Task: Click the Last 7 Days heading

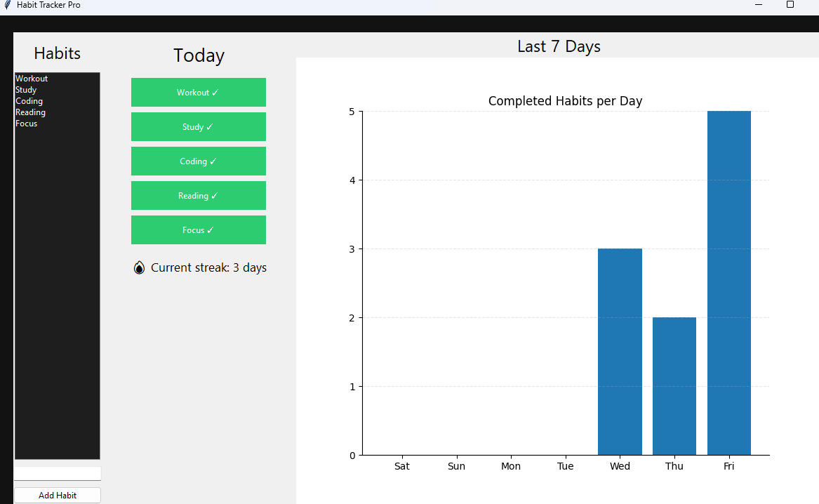Action: click(559, 46)
